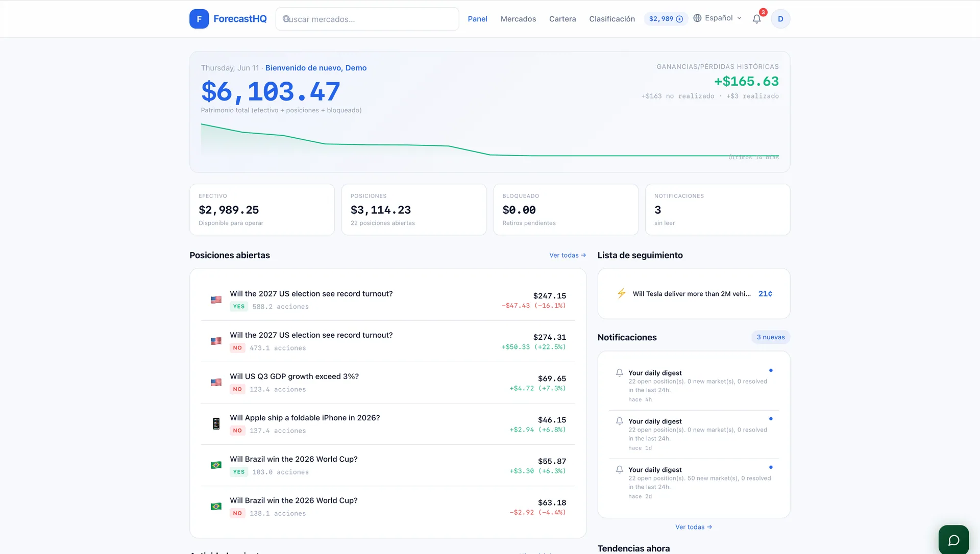Click the NO badge with 137.4 acciones
The width and height of the screenshot is (980, 554).
[x=237, y=431]
